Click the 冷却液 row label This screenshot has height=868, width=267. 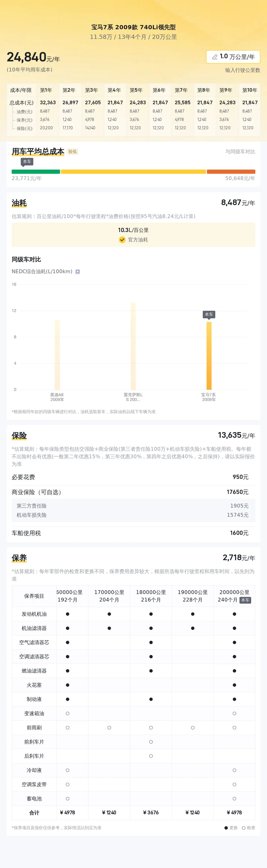[34, 770]
